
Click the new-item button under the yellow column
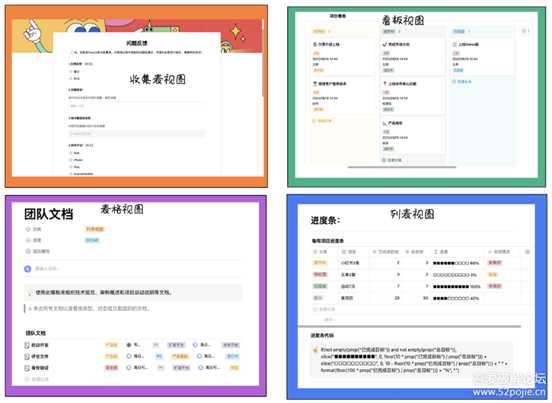click(x=322, y=121)
